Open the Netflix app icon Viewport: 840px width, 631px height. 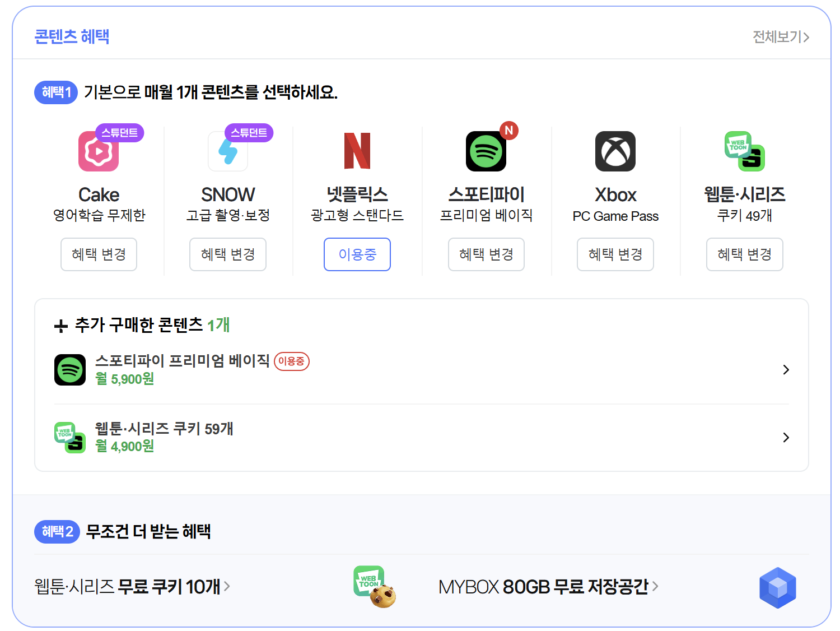click(357, 151)
